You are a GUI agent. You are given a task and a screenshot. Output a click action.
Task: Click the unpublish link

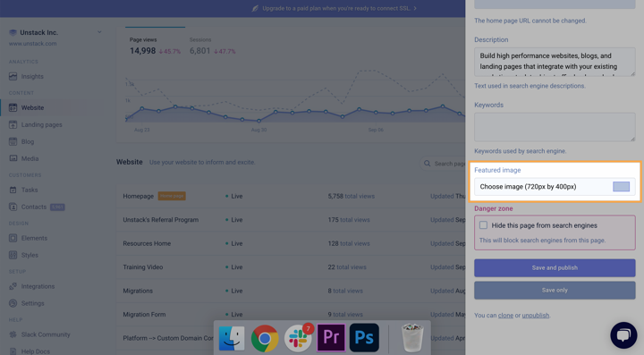pyautogui.click(x=536, y=315)
